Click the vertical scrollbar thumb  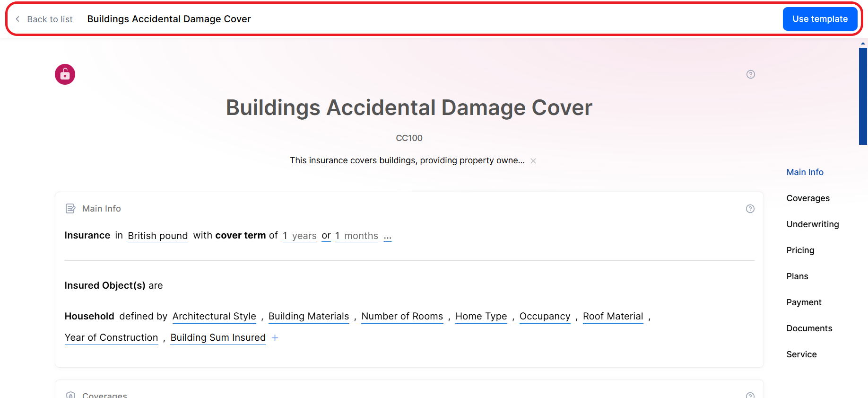tap(863, 96)
